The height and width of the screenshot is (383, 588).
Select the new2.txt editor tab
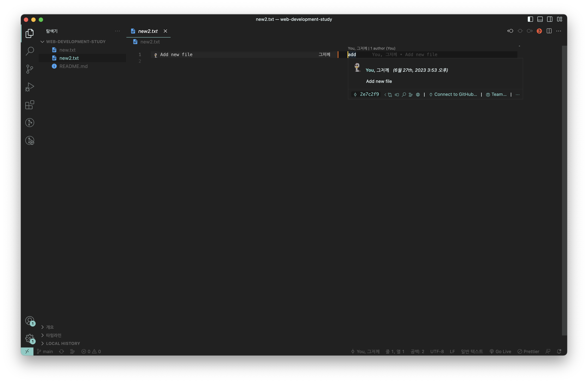[x=148, y=31]
